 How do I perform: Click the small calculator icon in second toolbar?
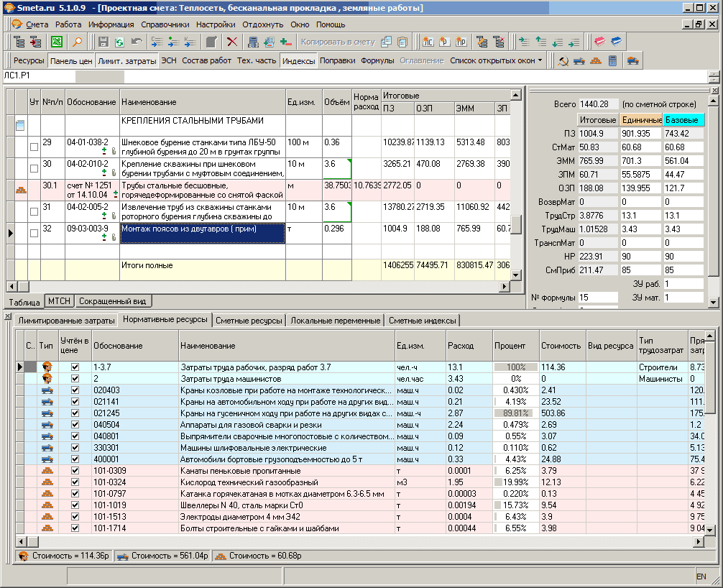click(613, 61)
